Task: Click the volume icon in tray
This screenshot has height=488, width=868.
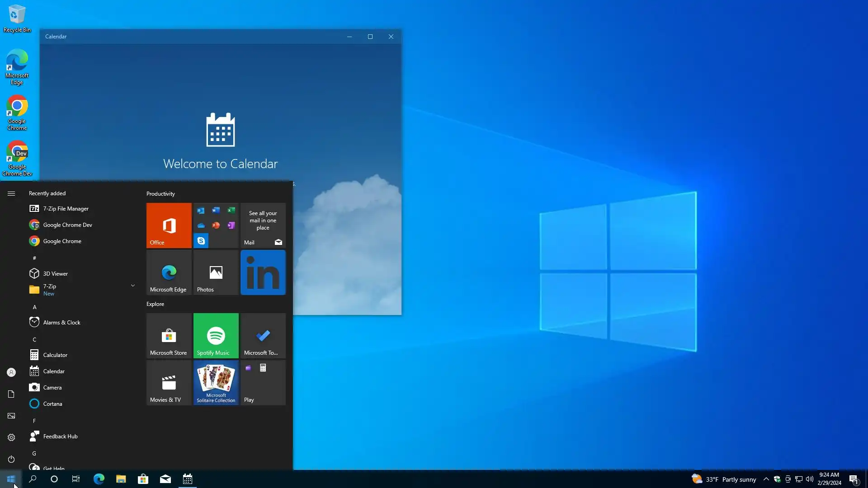Action: [x=809, y=479]
